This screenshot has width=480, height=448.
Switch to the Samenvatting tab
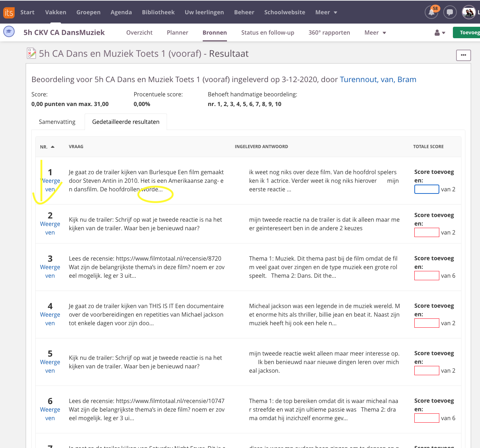pyautogui.click(x=57, y=122)
